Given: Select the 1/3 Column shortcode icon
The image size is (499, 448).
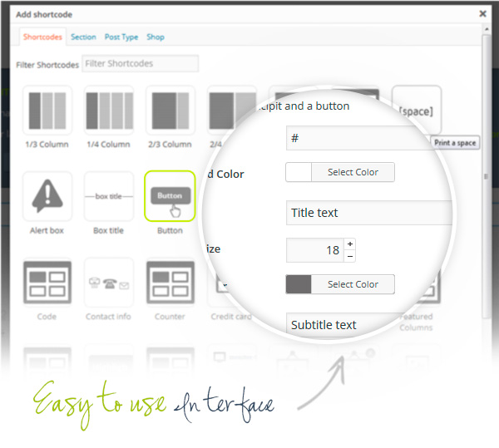Looking at the screenshot, I should click(x=47, y=111).
